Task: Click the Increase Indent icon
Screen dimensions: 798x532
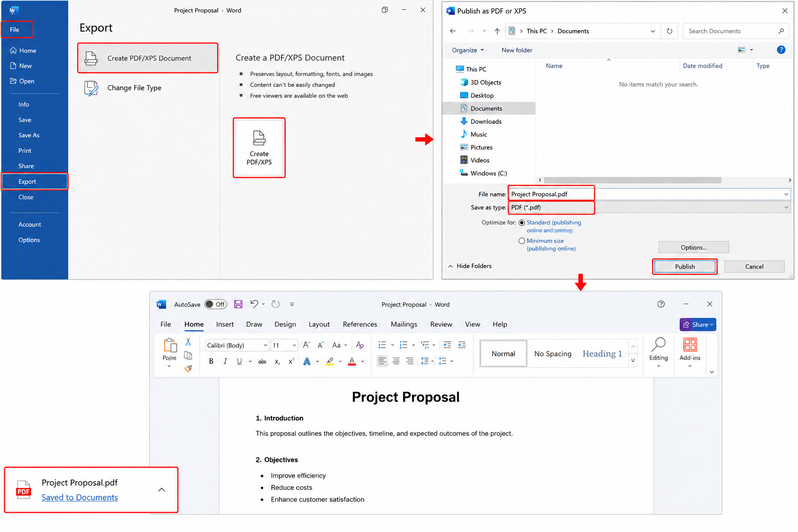Action: point(462,345)
